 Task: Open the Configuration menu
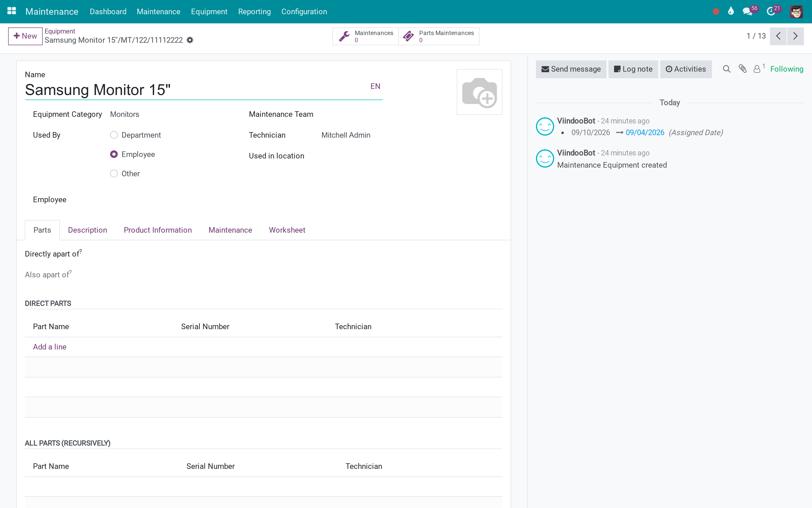click(304, 11)
